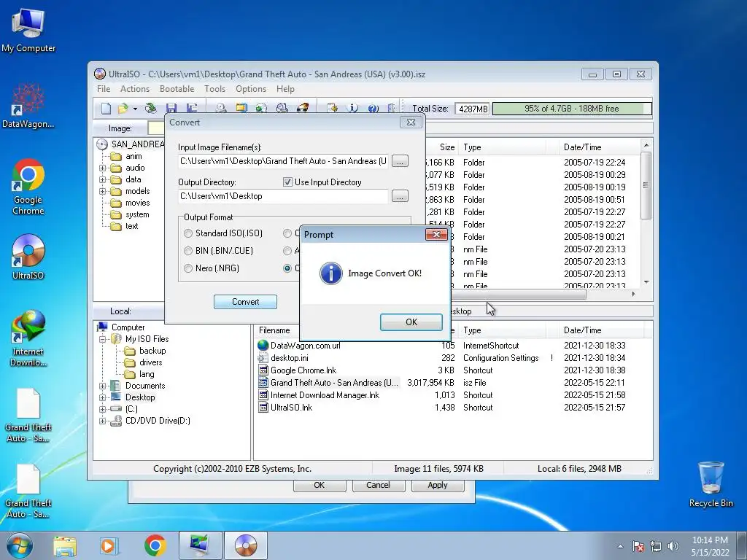Click the Action Center flag tray icon
This screenshot has height=560, width=747.
pyautogui.click(x=638, y=546)
